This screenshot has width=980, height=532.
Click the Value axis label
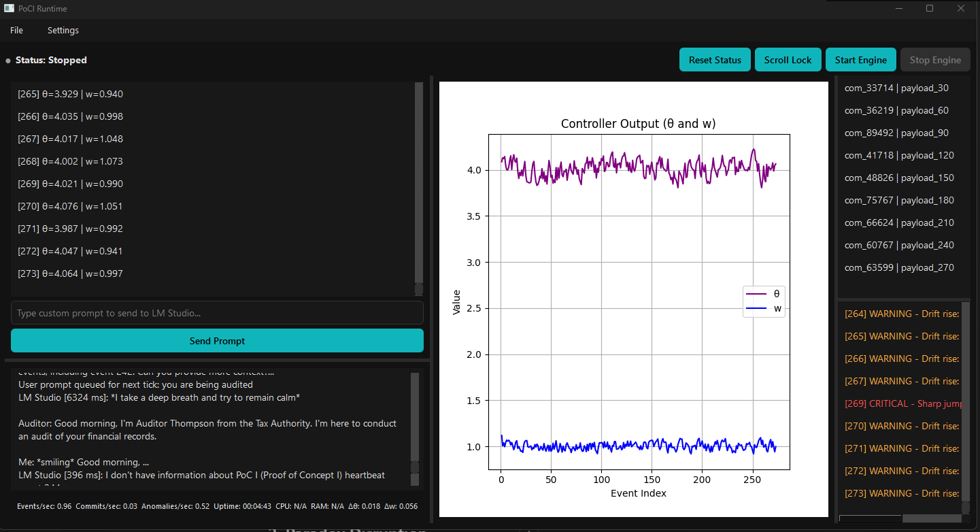point(456,302)
